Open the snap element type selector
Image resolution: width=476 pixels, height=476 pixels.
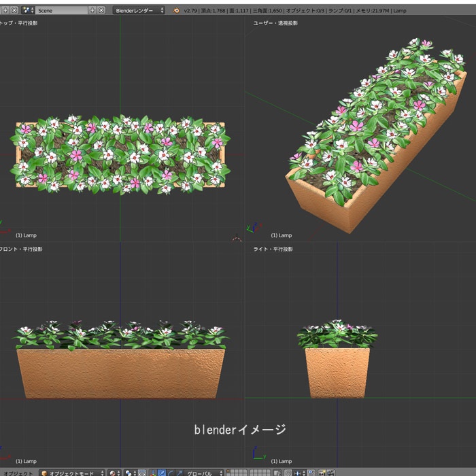(x=298, y=473)
